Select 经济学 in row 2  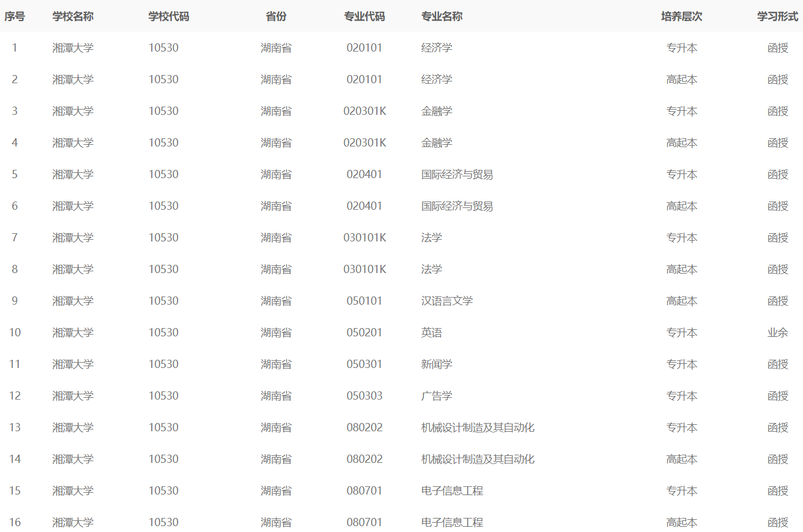click(x=437, y=80)
